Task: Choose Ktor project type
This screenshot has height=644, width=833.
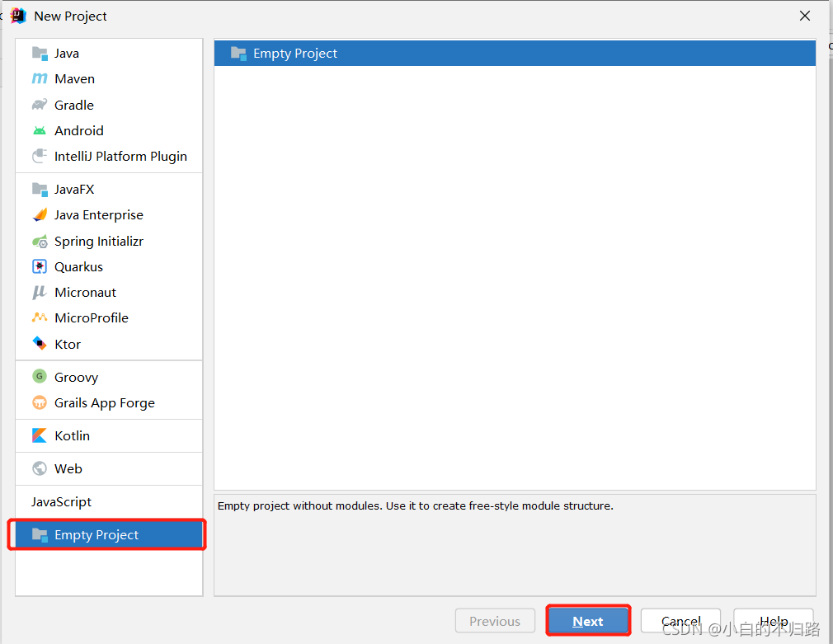Action: pyautogui.click(x=109, y=345)
